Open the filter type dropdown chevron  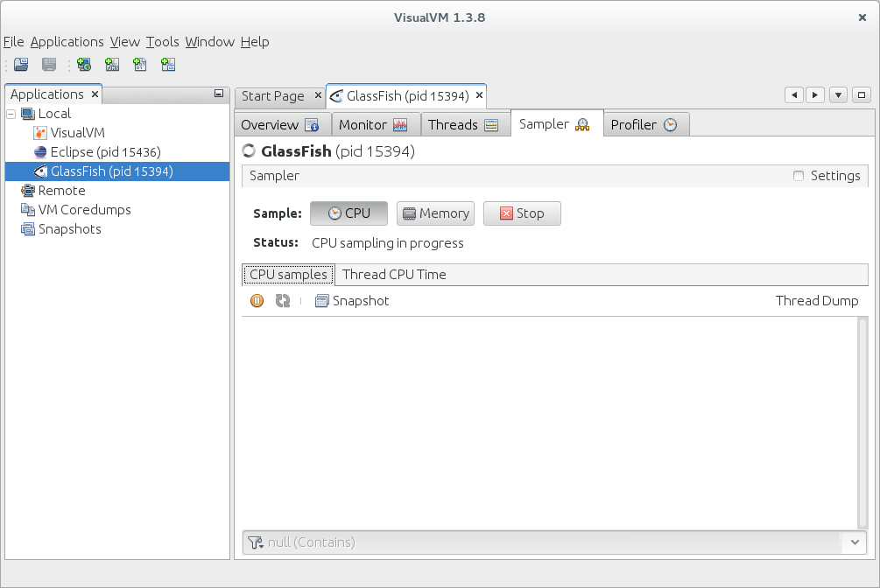[855, 542]
